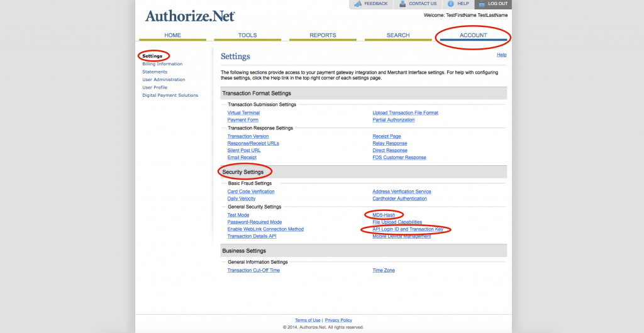Open the Virtual Terminal link
This screenshot has height=333, width=644.
[x=243, y=112]
